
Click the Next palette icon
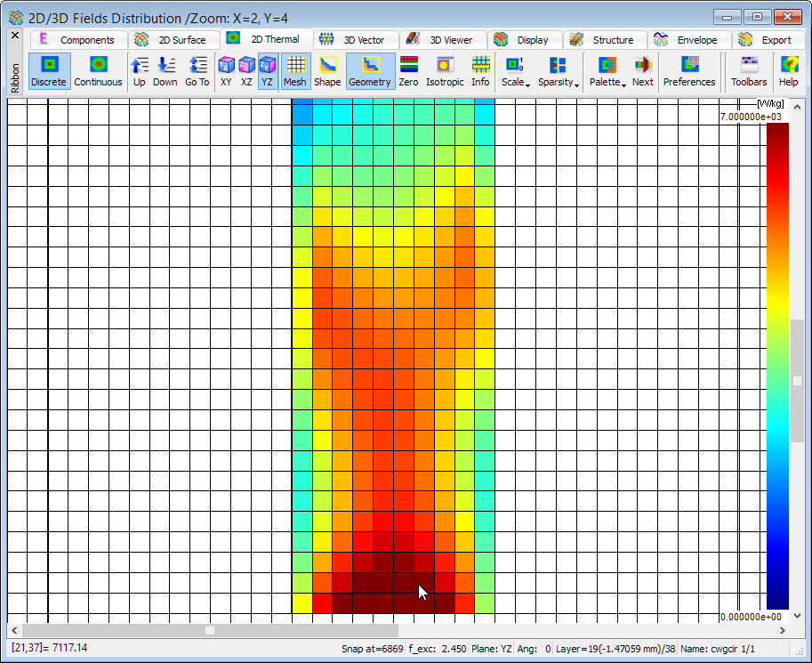click(642, 71)
